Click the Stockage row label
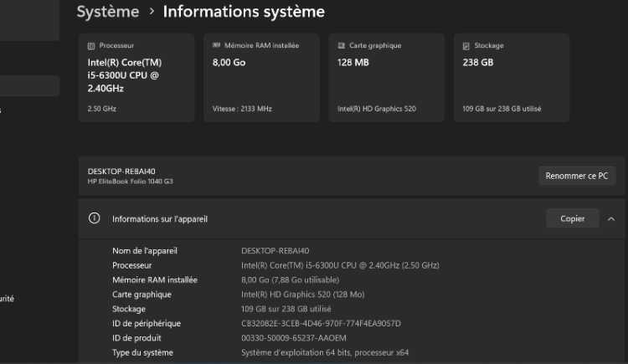Screen dimensions: 628x364 click(129, 309)
